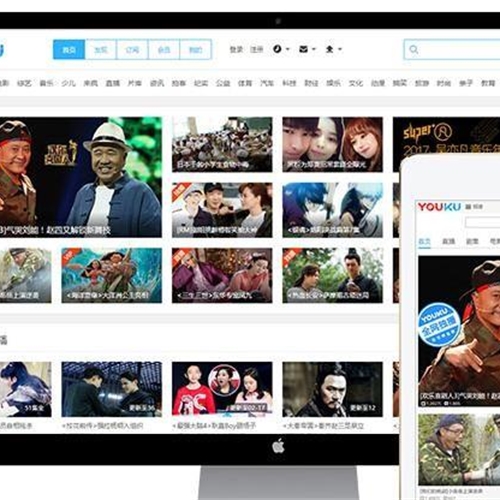This screenshot has width=500, height=500.
Task: Open the large two-comedians featured banner
Action: (x=81, y=177)
